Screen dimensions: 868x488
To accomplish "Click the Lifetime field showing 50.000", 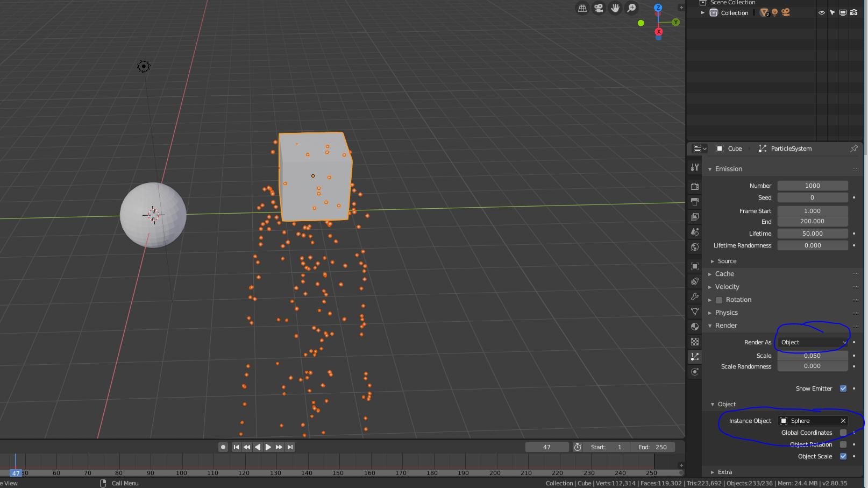I will click(x=813, y=234).
